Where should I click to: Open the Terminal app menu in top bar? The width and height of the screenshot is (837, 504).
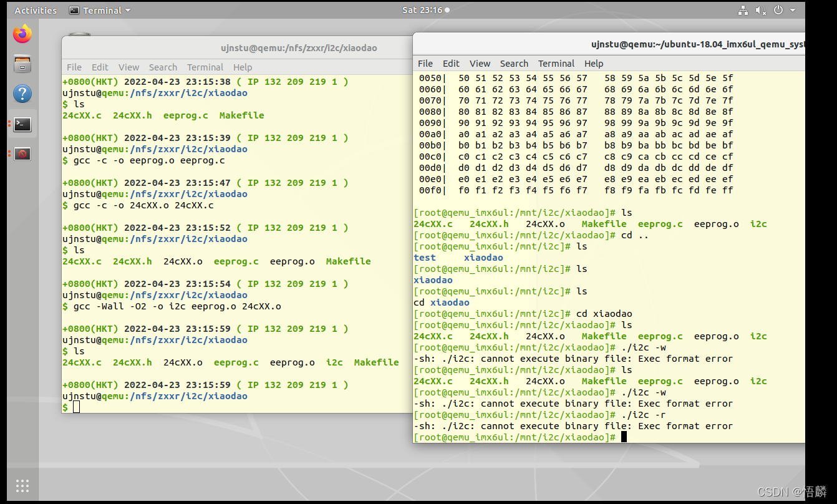click(100, 10)
